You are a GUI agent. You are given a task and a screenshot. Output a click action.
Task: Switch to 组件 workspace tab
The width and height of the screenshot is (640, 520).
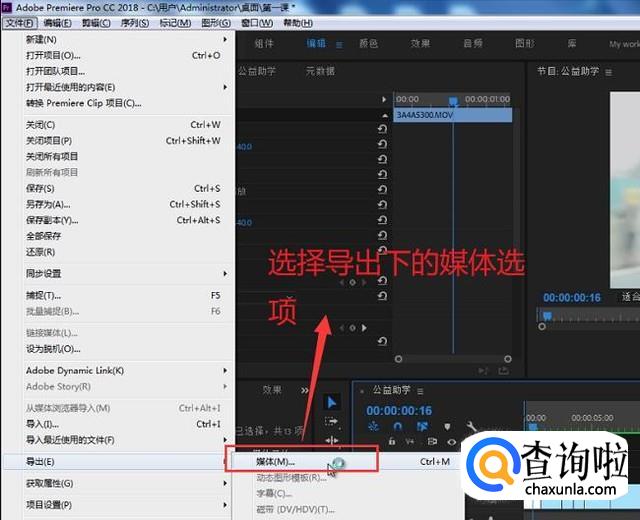[264, 43]
